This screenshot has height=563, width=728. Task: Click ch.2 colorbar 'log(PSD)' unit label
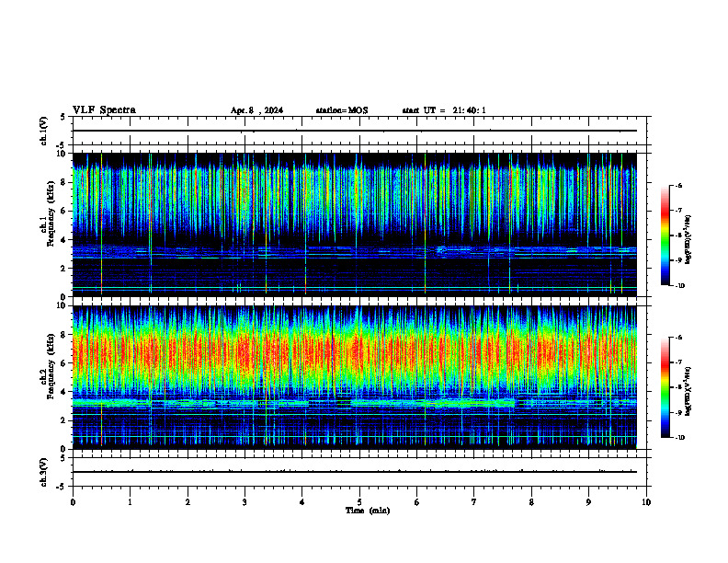pos(688,392)
